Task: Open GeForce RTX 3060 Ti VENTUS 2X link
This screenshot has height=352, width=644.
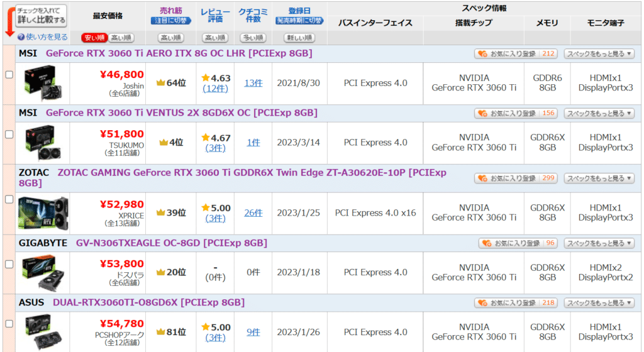Action: [x=182, y=113]
